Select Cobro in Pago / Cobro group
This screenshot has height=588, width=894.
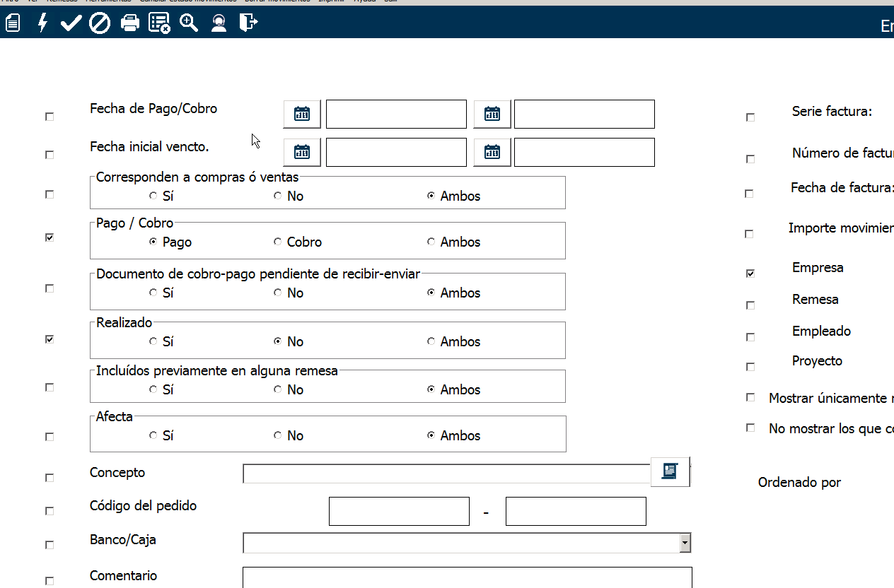point(278,242)
